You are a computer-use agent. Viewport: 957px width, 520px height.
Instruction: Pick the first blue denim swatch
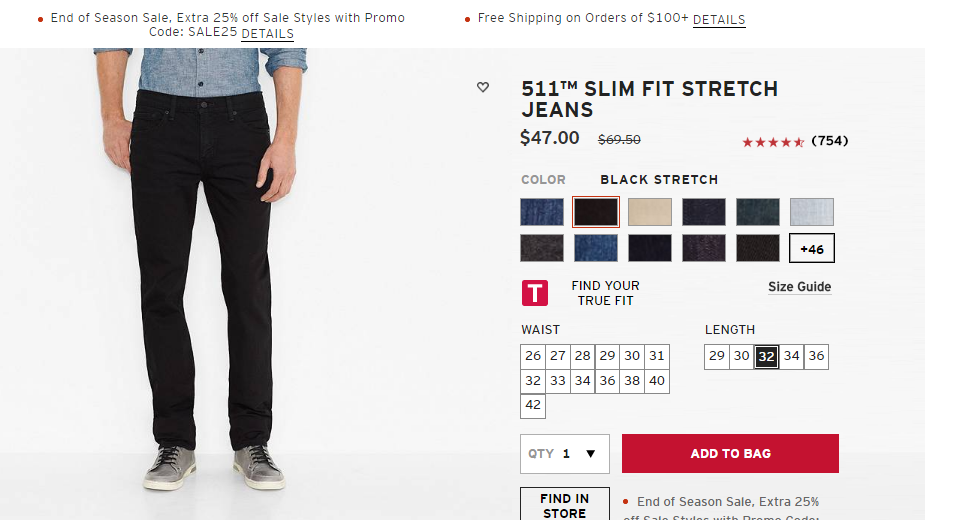(x=542, y=212)
